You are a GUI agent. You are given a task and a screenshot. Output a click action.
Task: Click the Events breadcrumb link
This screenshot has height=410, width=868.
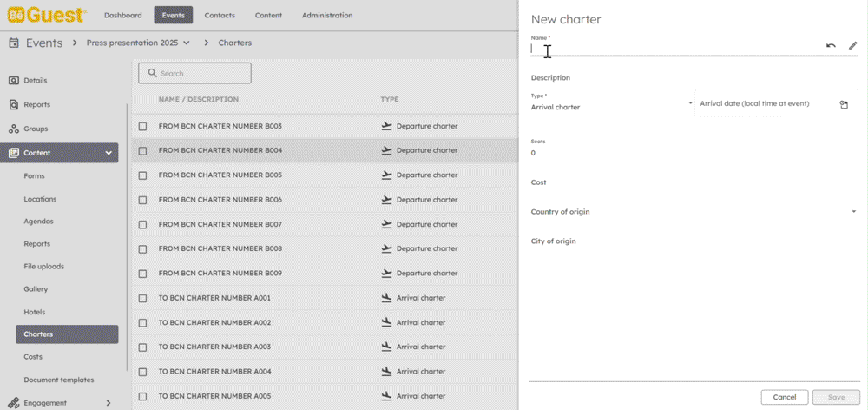[x=44, y=43]
